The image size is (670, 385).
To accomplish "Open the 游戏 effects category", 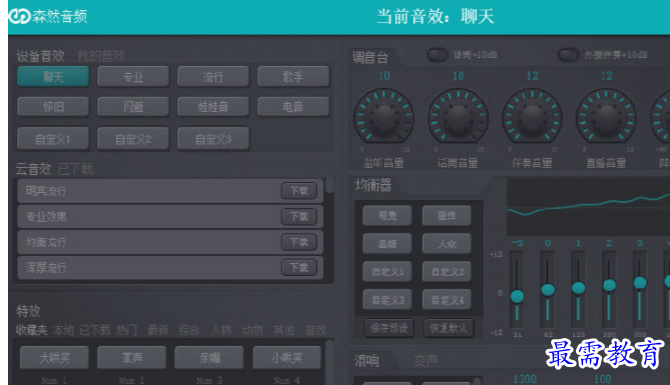I will [x=315, y=330].
